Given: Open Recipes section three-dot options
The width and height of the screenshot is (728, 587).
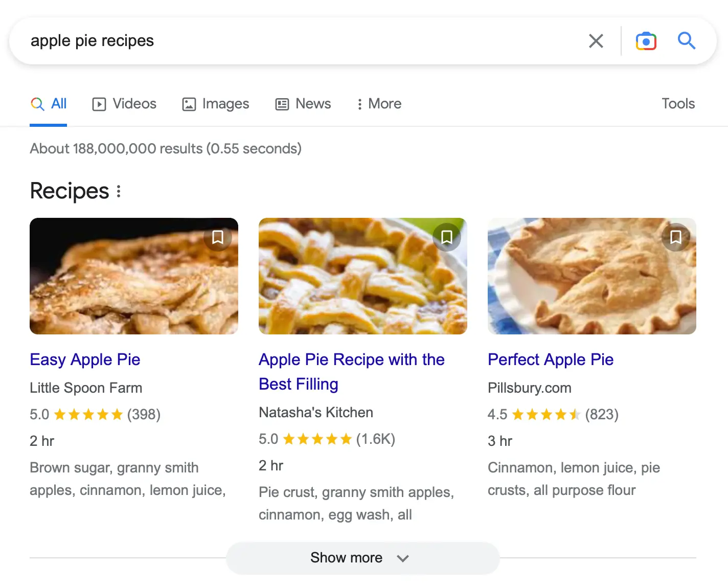Looking at the screenshot, I should (119, 191).
